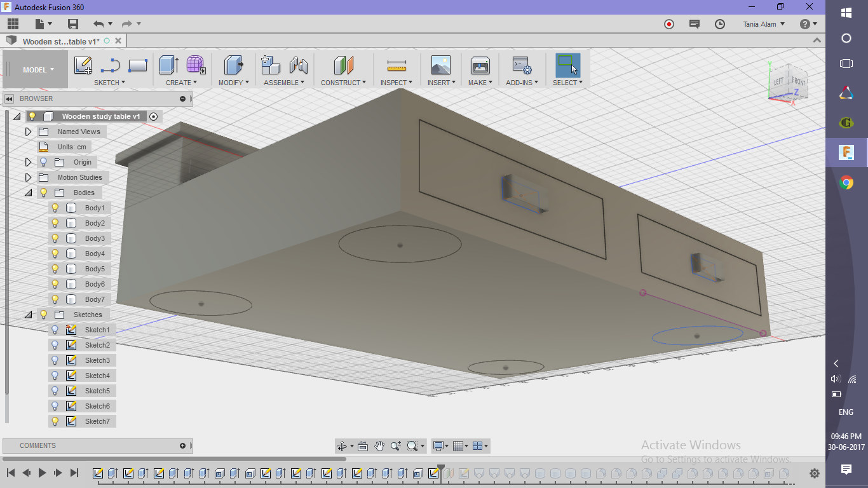Click the Create Sketch icon

click(83, 65)
